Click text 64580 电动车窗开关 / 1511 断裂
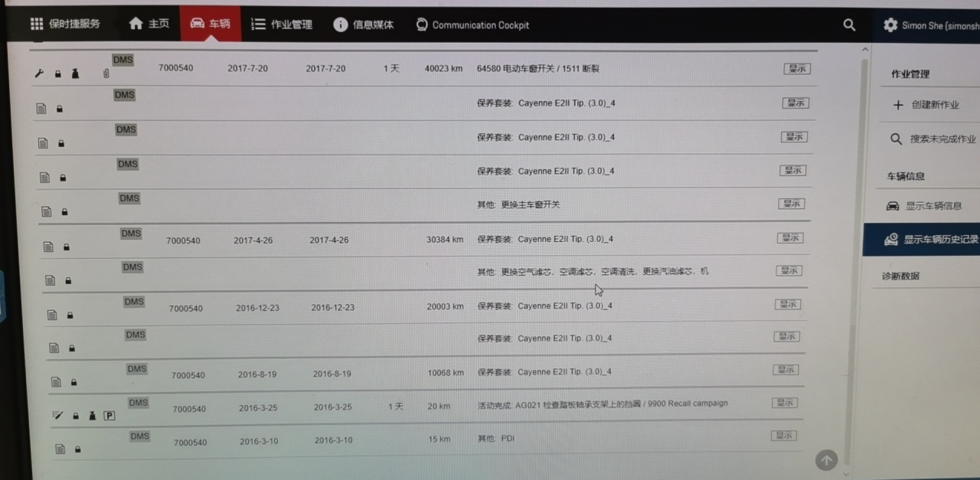This screenshot has width=980, height=480. pos(538,69)
